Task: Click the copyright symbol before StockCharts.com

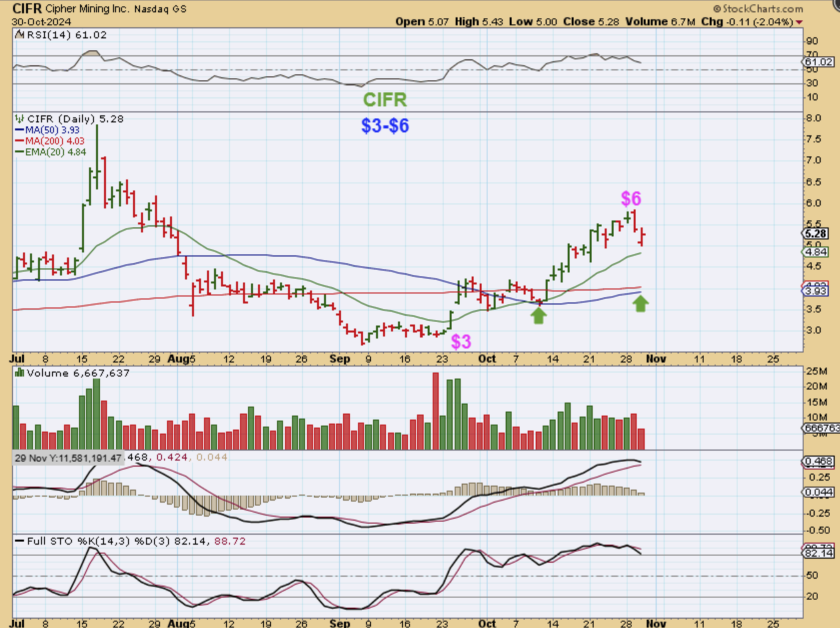Action: pos(717,9)
